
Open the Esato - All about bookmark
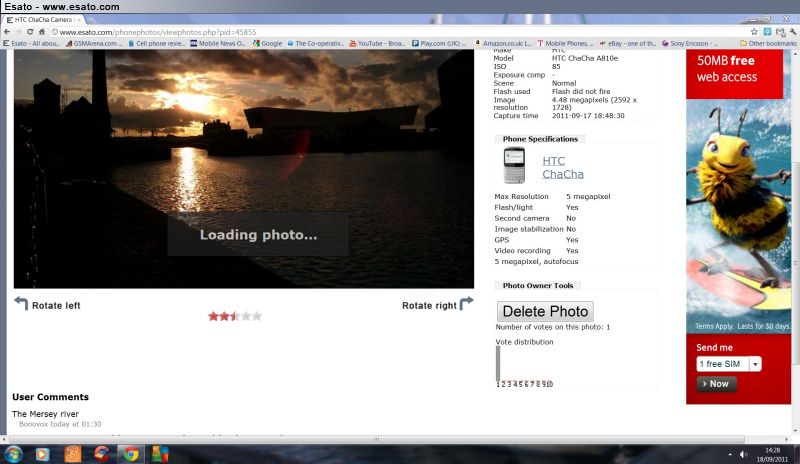pyautogui.click(x=32, y=43)
